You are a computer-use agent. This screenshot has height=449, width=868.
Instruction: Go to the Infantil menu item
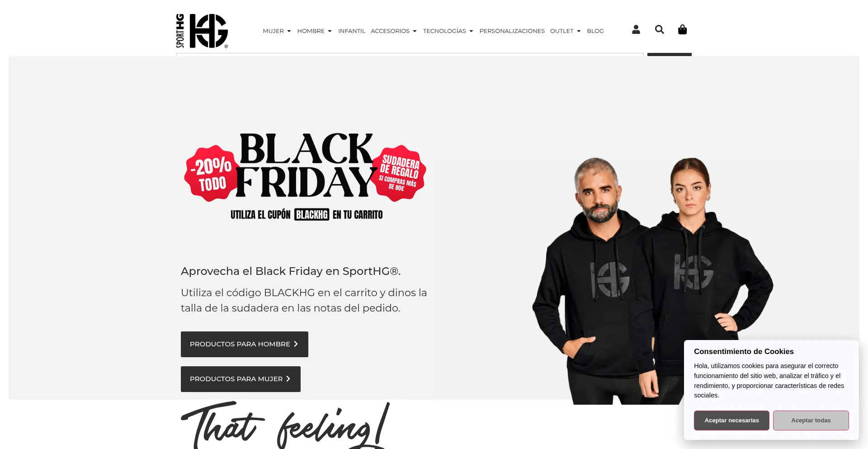pyautogui.click(x=352, y=31)
